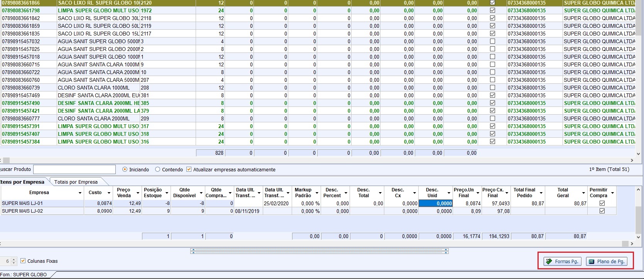
Task: Select the SUPER MAIS LJ-01 company row
Action: (x=308, y=203)
